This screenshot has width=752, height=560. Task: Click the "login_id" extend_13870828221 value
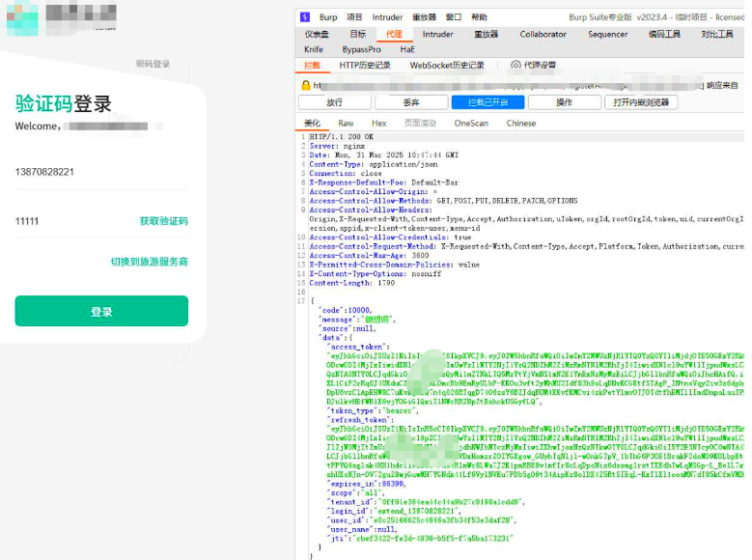418,511
